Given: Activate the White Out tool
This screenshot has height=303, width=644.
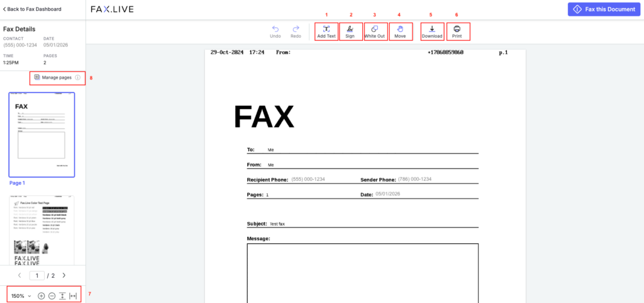Looking at the screenshot, I should (x=375, y=31).
